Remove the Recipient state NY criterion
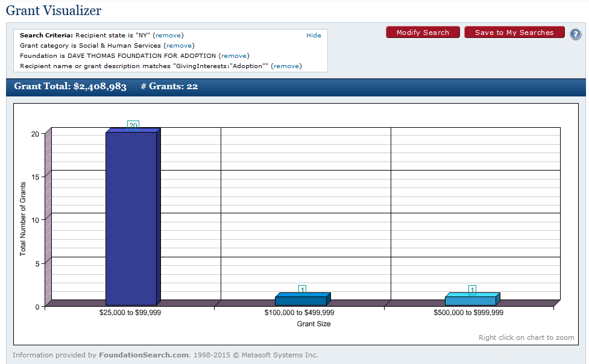 [169, 36]
